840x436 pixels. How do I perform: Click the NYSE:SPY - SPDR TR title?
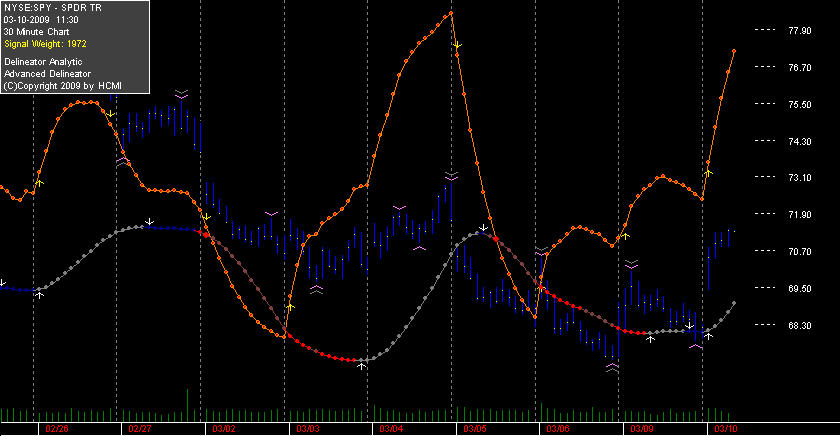(52, 8)
